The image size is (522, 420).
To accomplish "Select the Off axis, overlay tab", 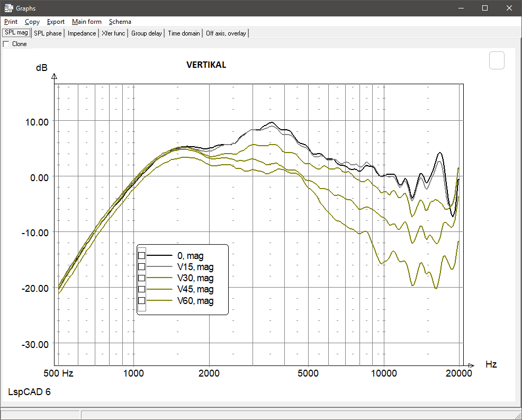I will [x=226, y=33].
